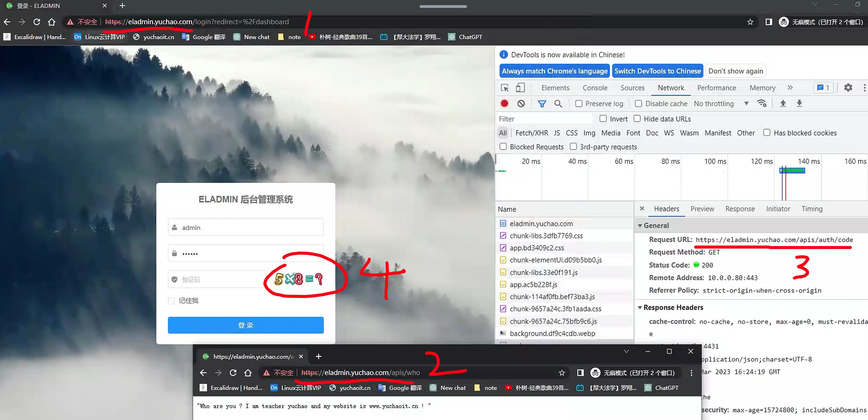Open the DevTools settings gear
The height and width of the screenshot is (420, 868).
(x=848, y=88)
